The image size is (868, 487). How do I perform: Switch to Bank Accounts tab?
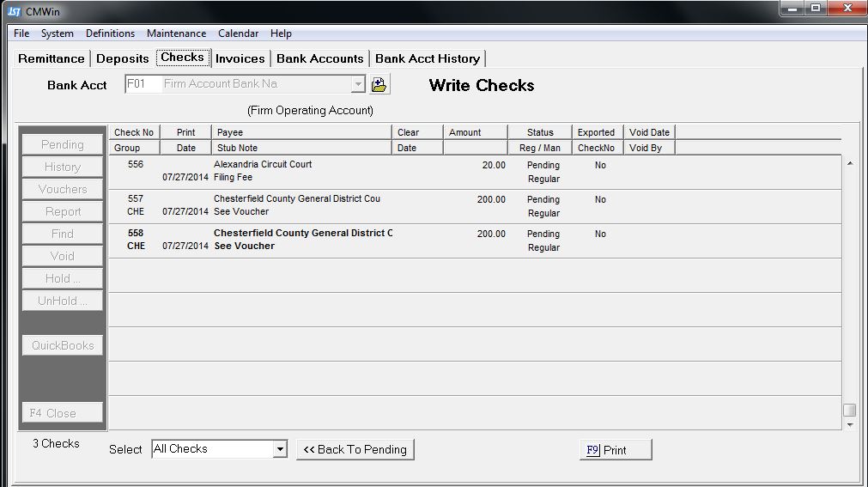point(319,58)
